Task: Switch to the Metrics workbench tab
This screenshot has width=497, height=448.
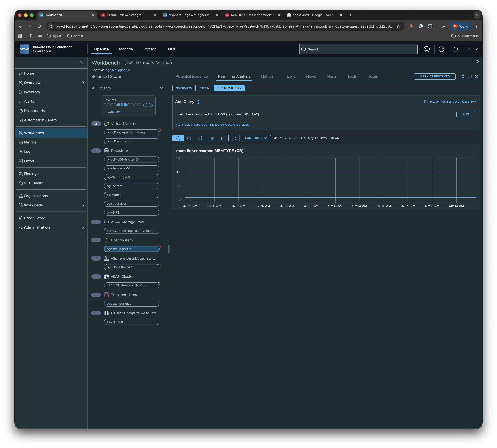Action: pos(267,77)
